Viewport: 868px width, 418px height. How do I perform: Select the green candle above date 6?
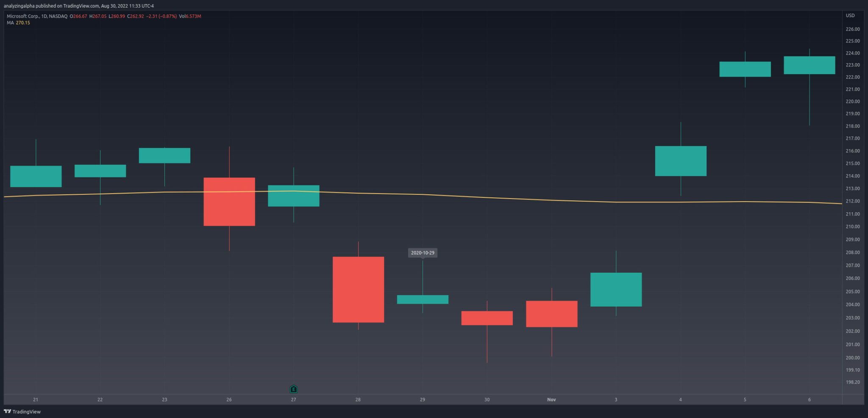[x=810, y=65]
